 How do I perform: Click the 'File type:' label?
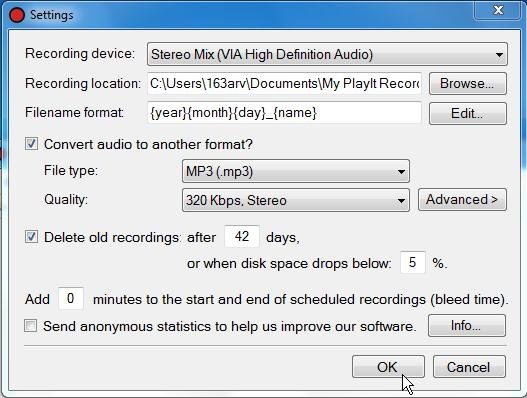pyautogui.click(x=71, y=170)
